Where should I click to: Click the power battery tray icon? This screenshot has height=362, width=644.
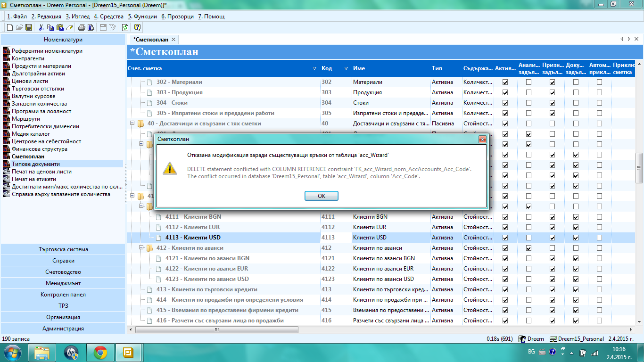[583, 352]
